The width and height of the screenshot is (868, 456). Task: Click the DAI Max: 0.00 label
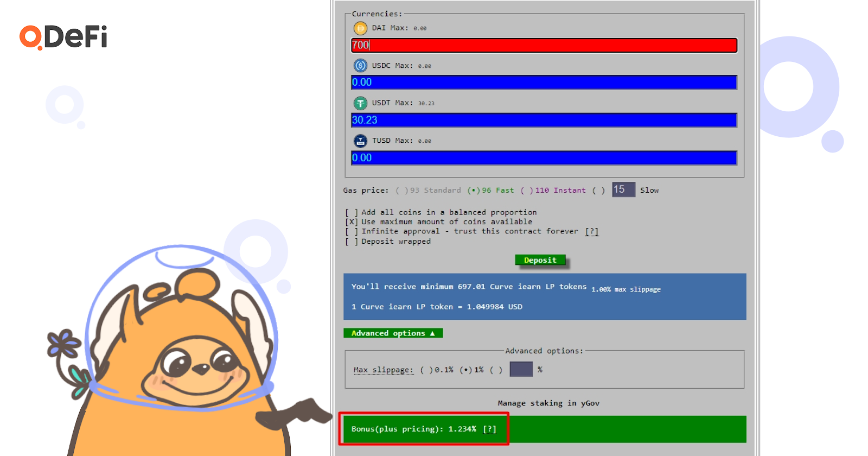(399, 28)
